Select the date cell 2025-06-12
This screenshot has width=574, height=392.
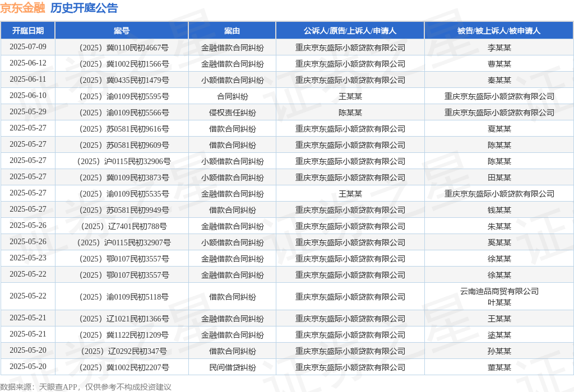pos(28,63)
